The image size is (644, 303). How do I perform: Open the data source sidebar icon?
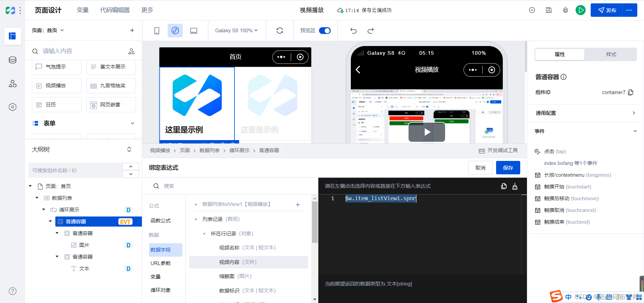(x=12, y=60)
